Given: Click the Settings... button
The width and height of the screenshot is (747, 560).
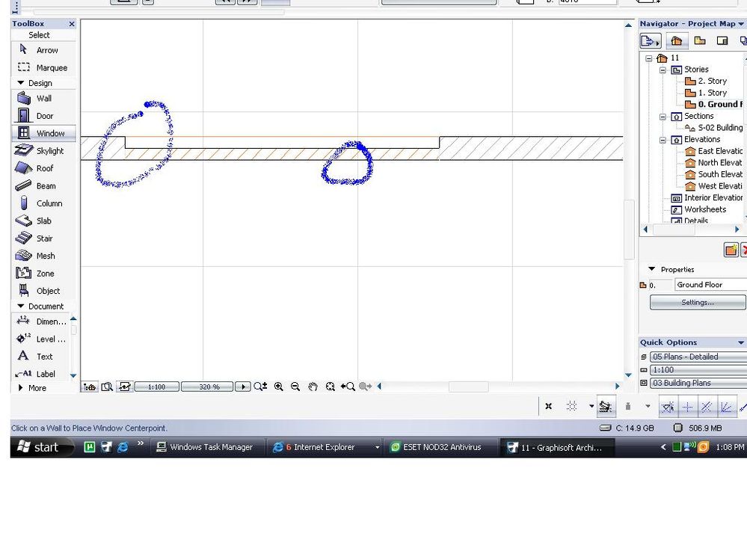Looking at the screenshot, I should pyautogui.click(x=698, y=302).
